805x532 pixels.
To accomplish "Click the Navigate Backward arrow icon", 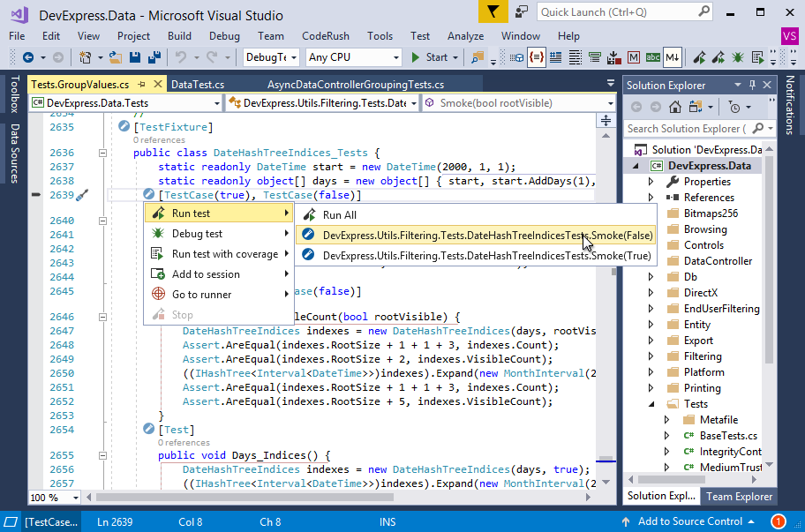I will point(29,59).
